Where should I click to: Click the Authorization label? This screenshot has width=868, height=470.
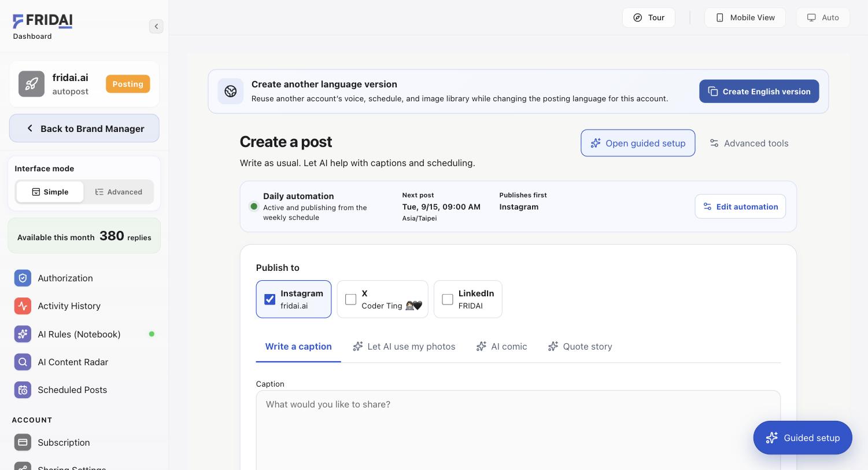(65, 278)
